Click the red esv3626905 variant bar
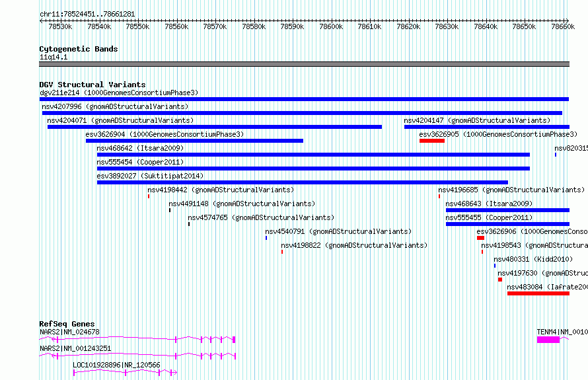 click(432, 141)
